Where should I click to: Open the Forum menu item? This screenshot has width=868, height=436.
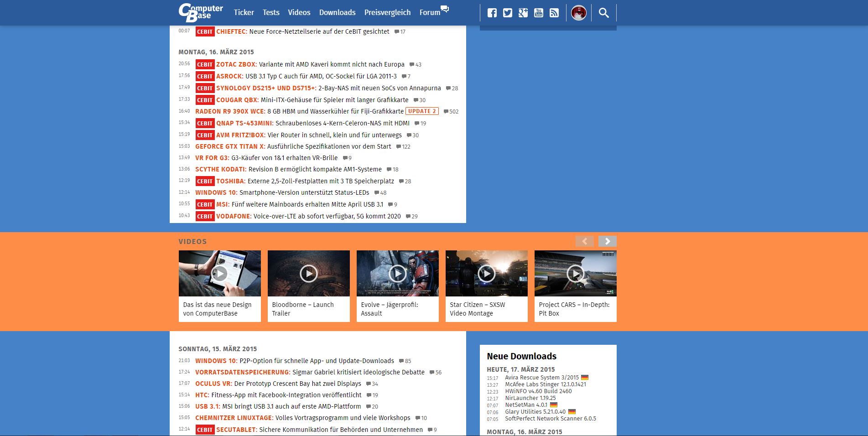430,13
